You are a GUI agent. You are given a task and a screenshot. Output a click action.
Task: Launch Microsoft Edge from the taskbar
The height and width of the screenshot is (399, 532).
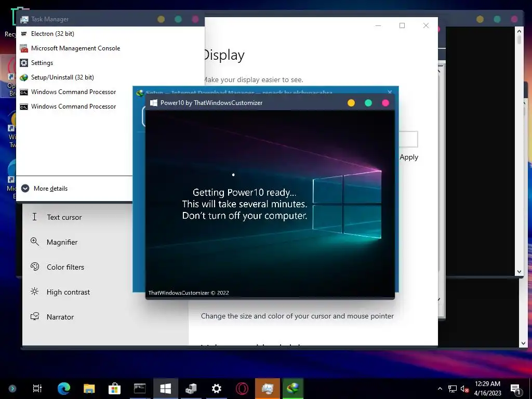pos(64,388)
